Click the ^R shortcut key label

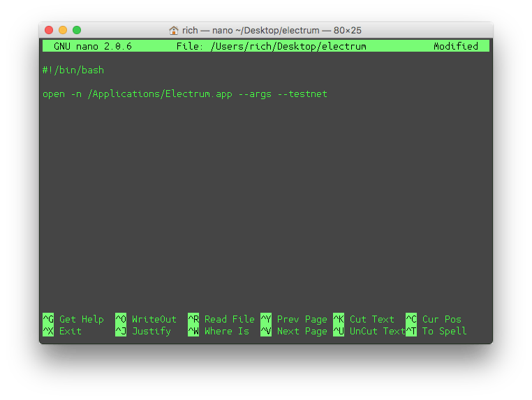[x=193, y=319]
